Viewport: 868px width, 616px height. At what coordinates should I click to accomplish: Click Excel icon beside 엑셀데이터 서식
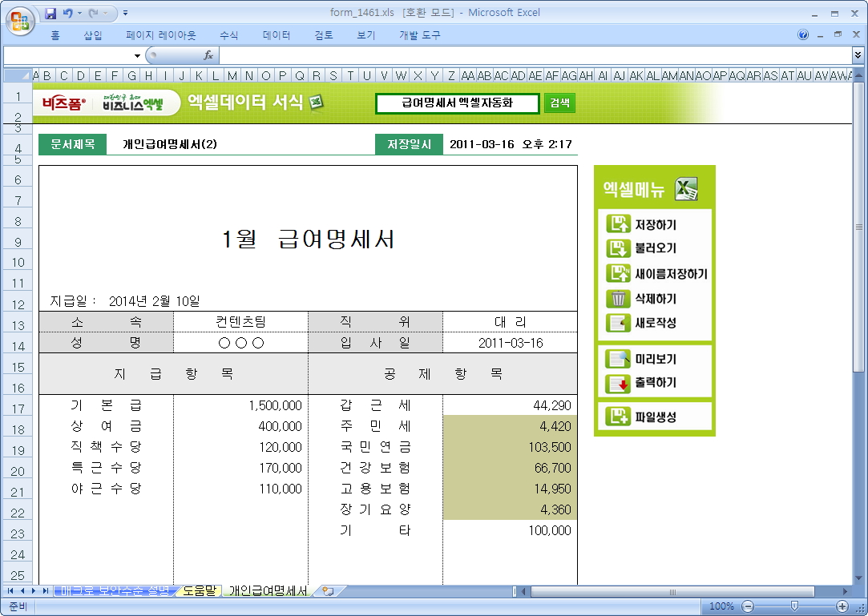click(317, 102)
